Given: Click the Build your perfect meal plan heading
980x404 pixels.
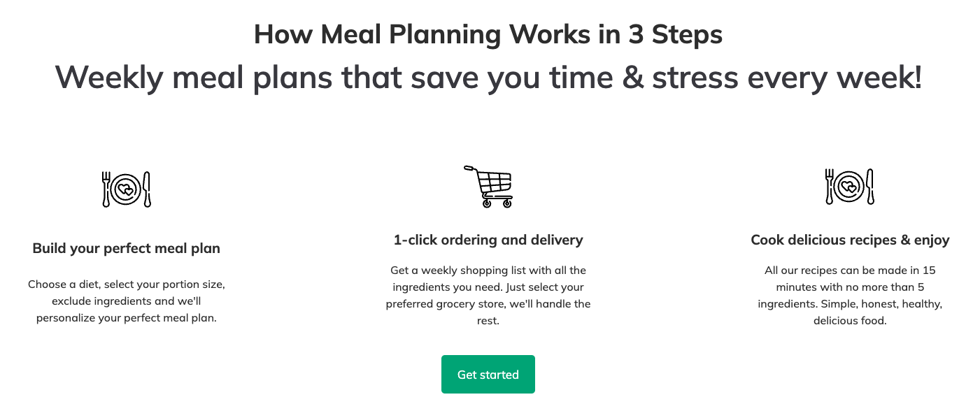Looking at the screenshot, I should (127, 248).
